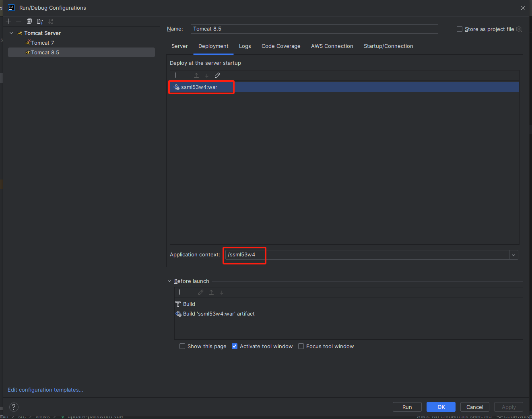Collapse the Before launch section
The image size is (532, 419).
[x=169, y=281]
